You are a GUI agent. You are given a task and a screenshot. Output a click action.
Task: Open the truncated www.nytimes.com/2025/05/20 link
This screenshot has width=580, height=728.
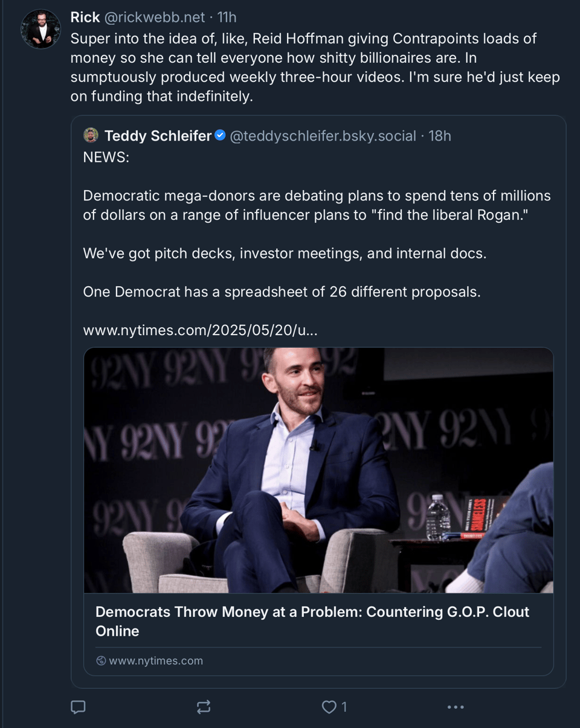[200, 330]
